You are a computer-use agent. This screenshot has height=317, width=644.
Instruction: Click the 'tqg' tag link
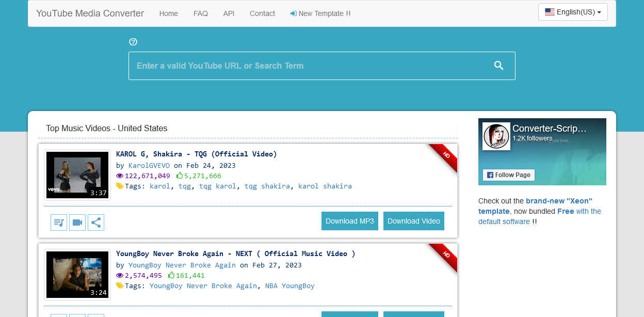[x=185, y=186]
